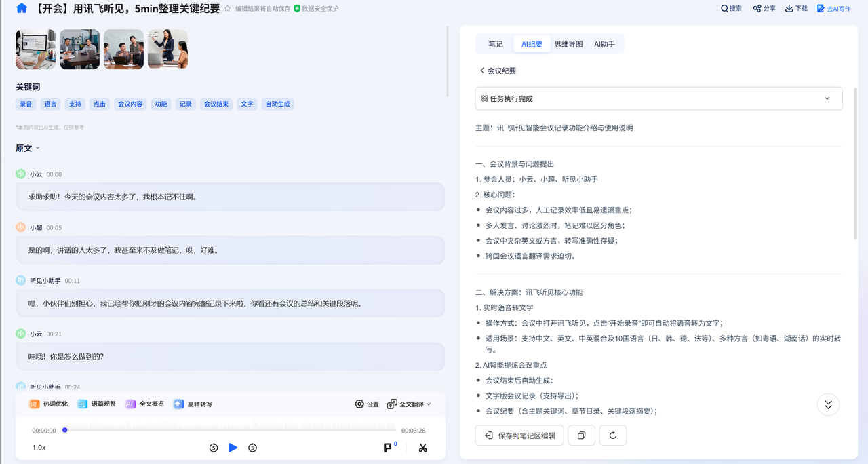Image resolution: width=868 pixels, height=464 pixels.
Task: Click the scissors clip icon
Action: 423,448
